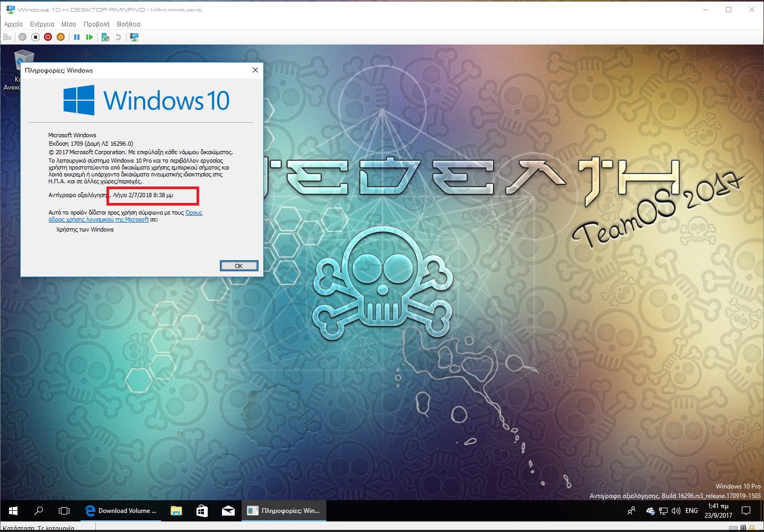Screen dimensions: 764x532
Task: Open taskbar Search magnifier
Action: coord(39,511)
